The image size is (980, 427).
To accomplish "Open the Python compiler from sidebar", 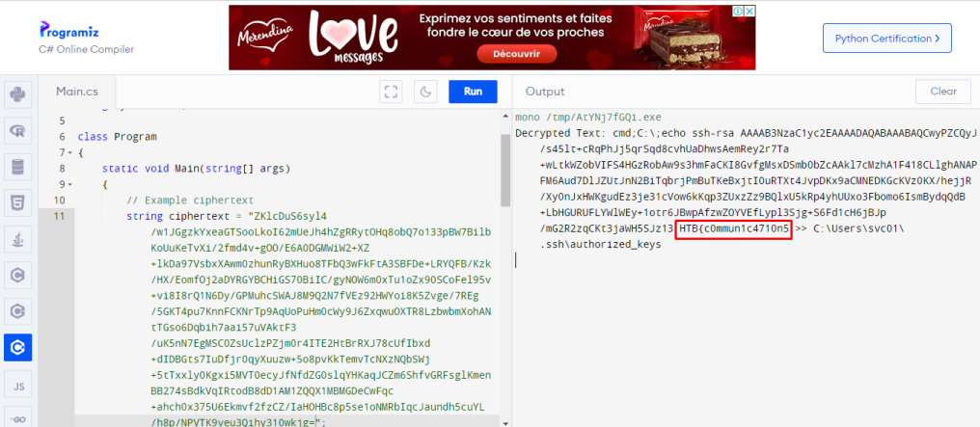I will coord(17,94).
